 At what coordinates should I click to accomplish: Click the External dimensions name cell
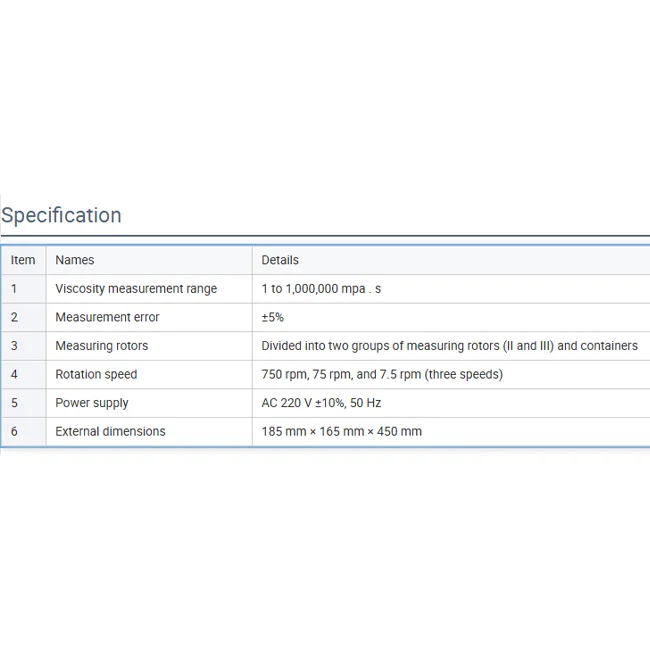(x=110, y=431)
